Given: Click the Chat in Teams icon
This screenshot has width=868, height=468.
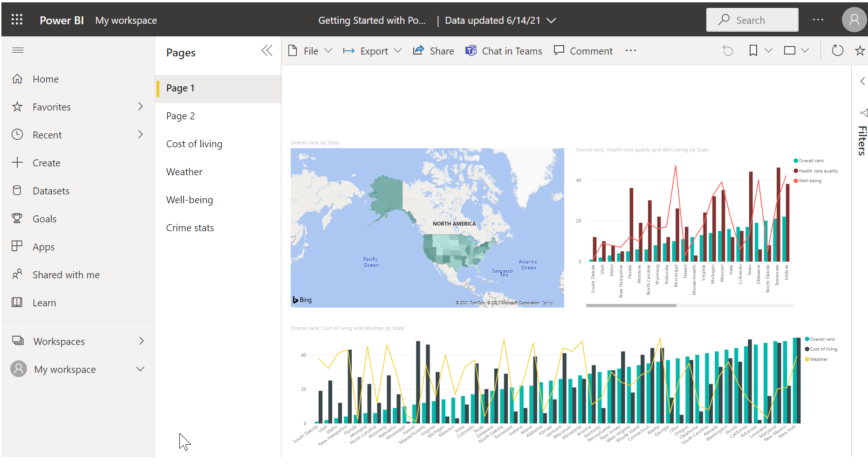Looking at the screenshot, I should pyautogui.click(x=471, y=50).
